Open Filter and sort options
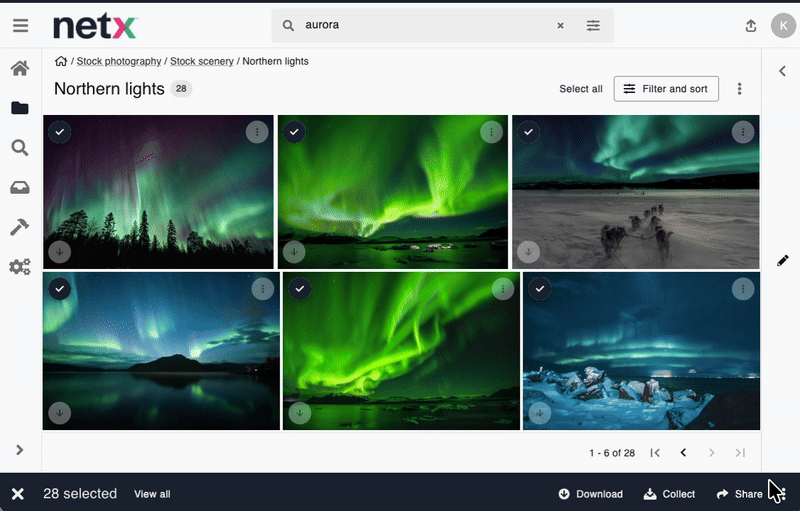The width and height of the screenshot is (800, 511). (665, 89)
